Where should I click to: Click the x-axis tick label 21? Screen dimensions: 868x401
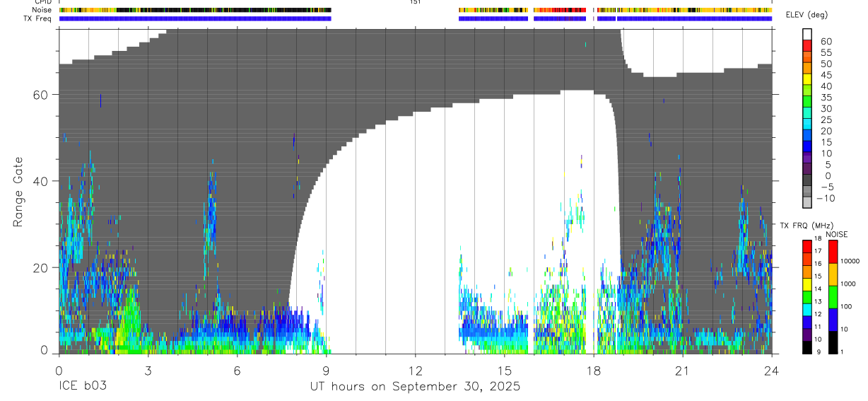coord(682,371)
